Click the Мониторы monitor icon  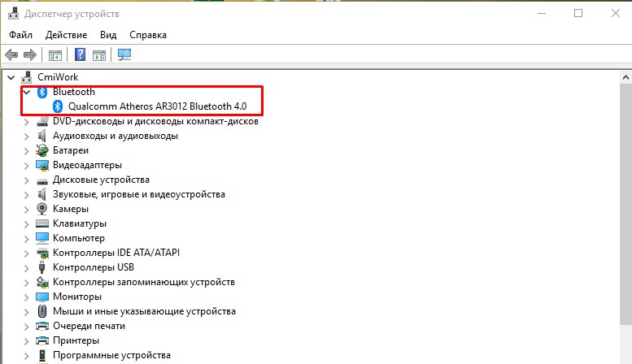tap(42, 297)
